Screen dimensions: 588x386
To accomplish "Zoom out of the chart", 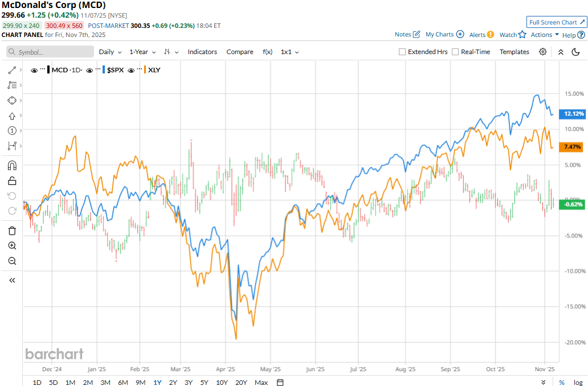I will point(12,261).
